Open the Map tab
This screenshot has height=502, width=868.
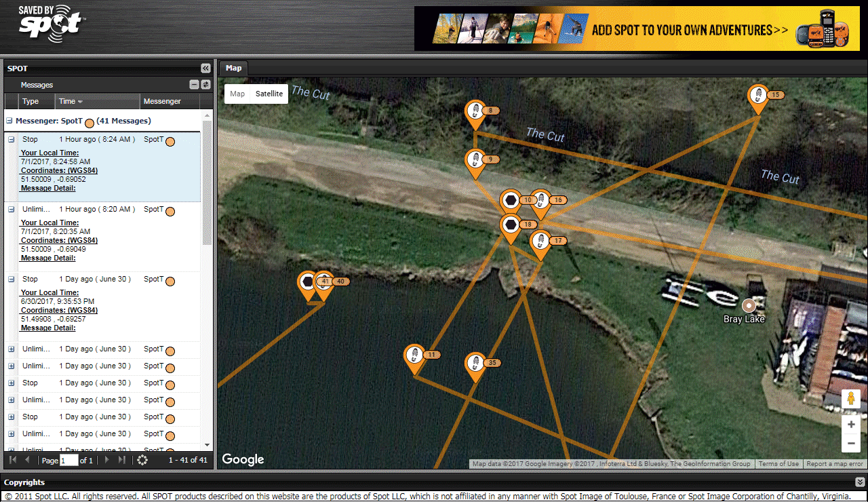click(233, 68)
